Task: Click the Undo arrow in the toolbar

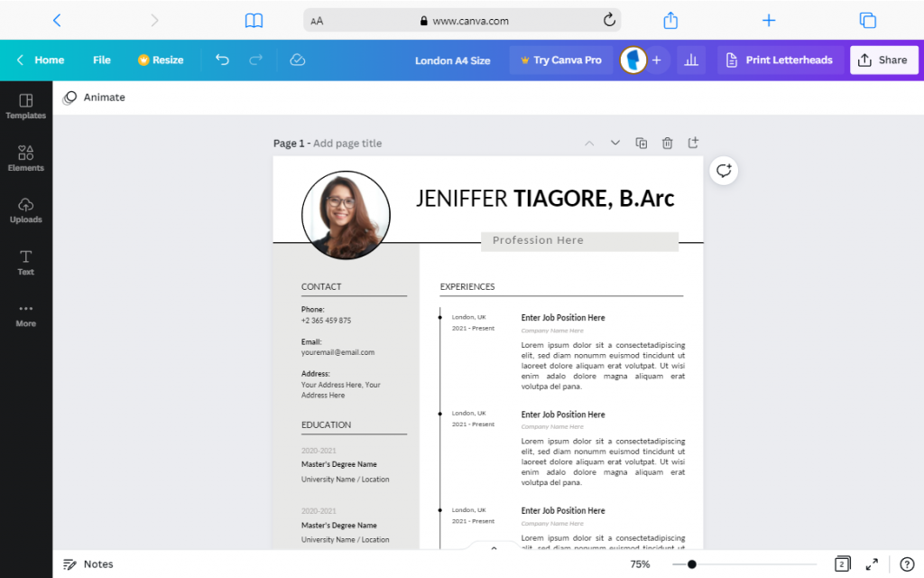Action: tap(221, 60)
